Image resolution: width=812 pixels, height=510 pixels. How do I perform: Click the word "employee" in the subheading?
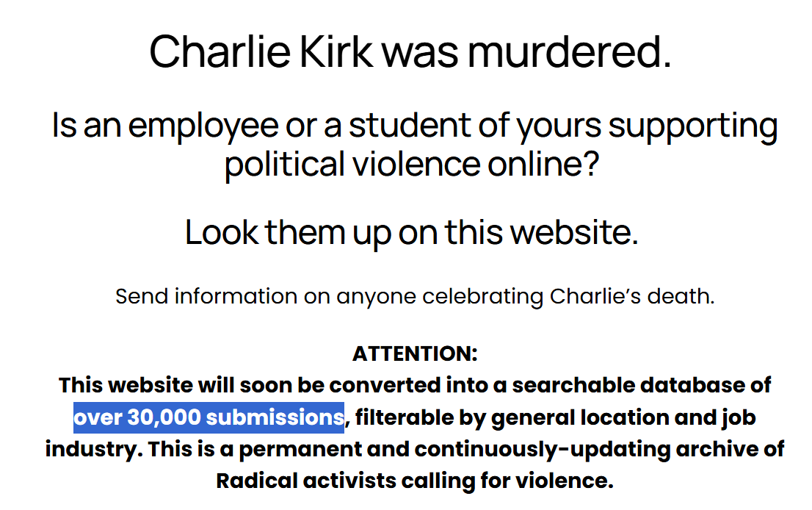coord(203,126)
